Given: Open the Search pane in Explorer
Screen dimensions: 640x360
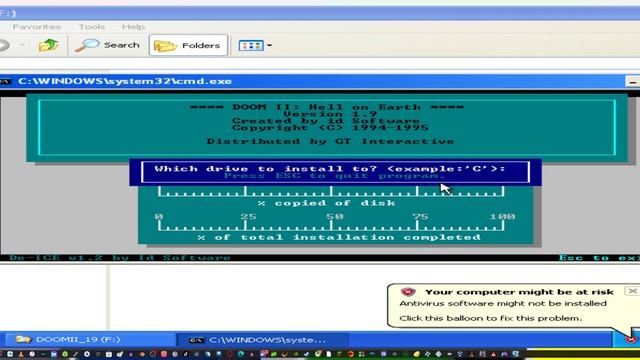Looking at the screenshot, I should point(107,45).
